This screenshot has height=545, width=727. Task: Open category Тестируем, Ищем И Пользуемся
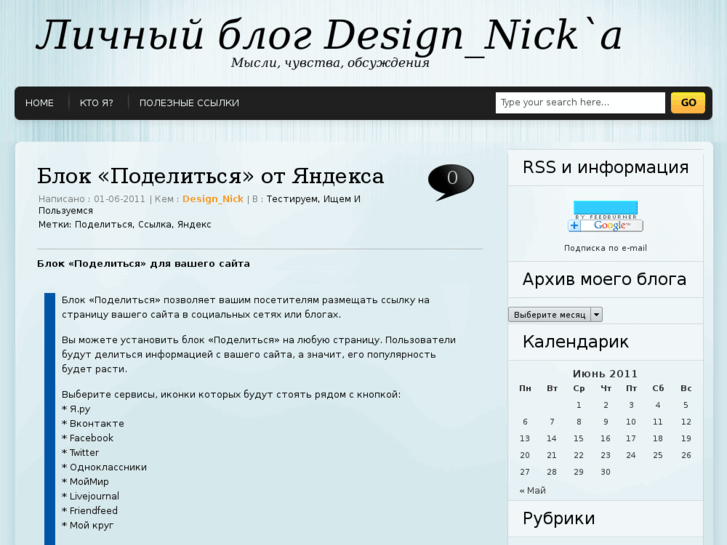[199, 205]
